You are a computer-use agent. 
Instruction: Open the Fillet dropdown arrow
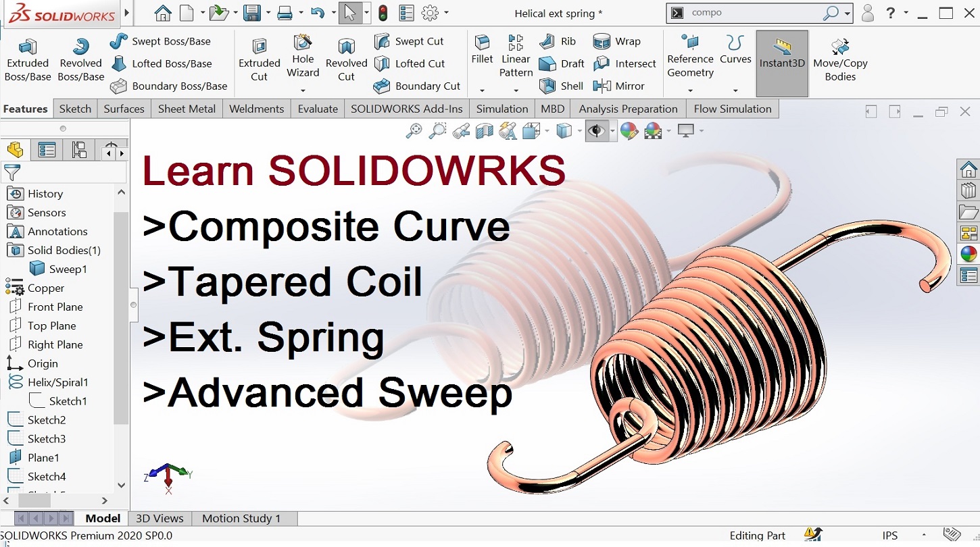pyautogui.click(x=482, y=90)
